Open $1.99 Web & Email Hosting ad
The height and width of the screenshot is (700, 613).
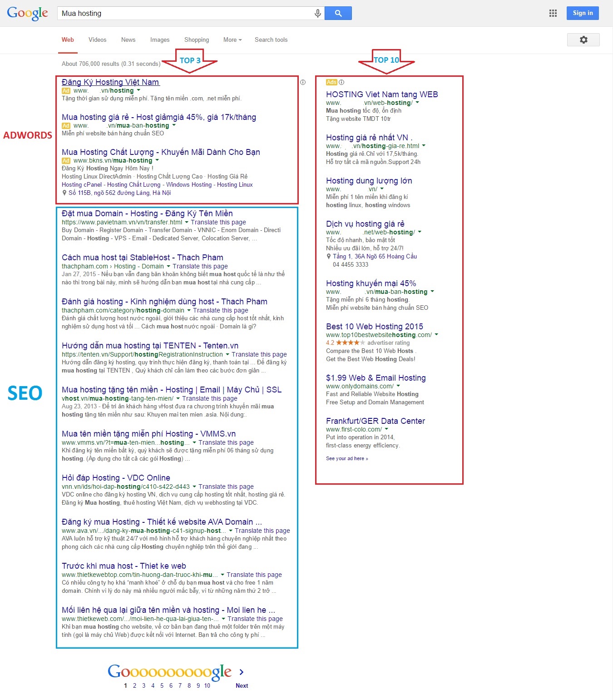376,378
